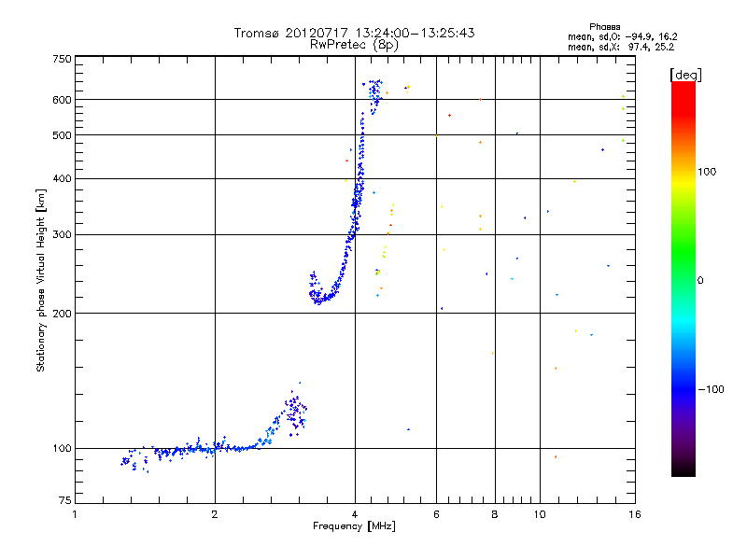The width and height of the screenshot is (747, 560).
Task: Click the blue E-layer trace near 100 km
Action: 200,449
